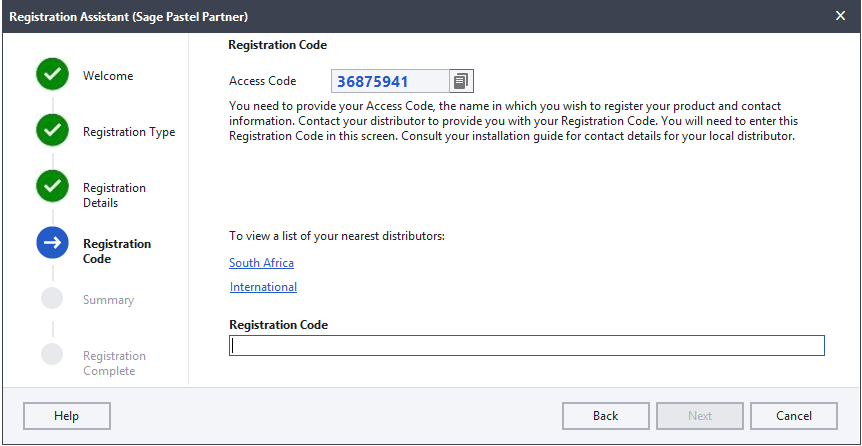
Task: Select the Registration Code step in sidebar
Action: tap(117, 251)
